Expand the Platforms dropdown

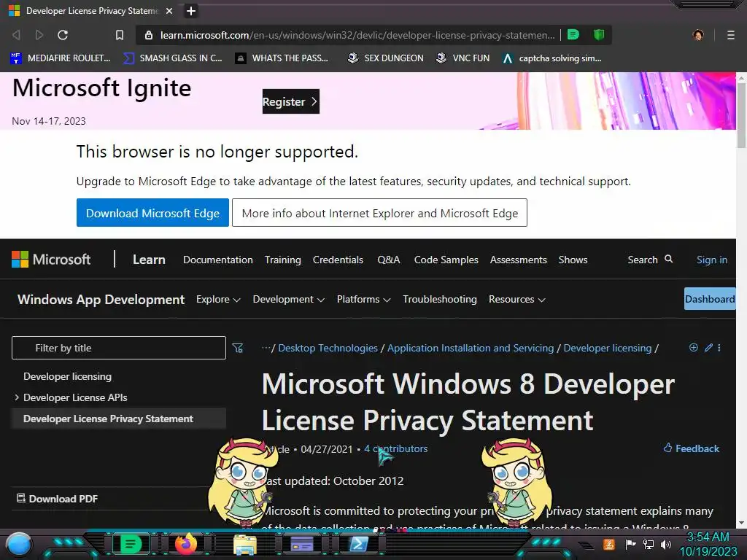click(x=363, y=299)
